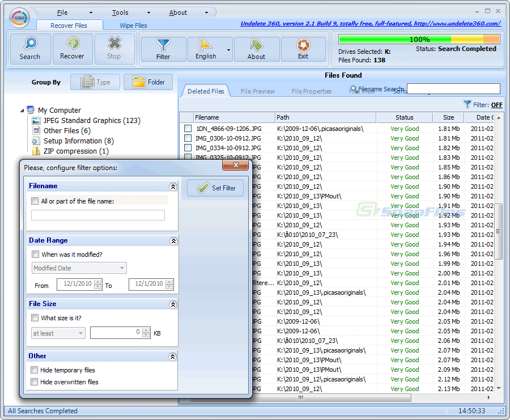This screenshot has height=420, width=510.
Task: Select Setup Information (8) category
Action: (x=78, y=141)
